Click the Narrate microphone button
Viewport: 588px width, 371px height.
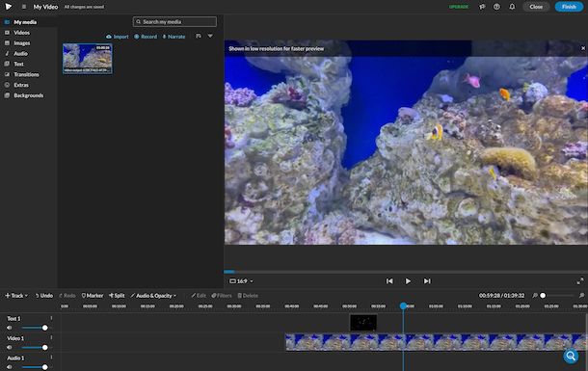click(174, 37)
